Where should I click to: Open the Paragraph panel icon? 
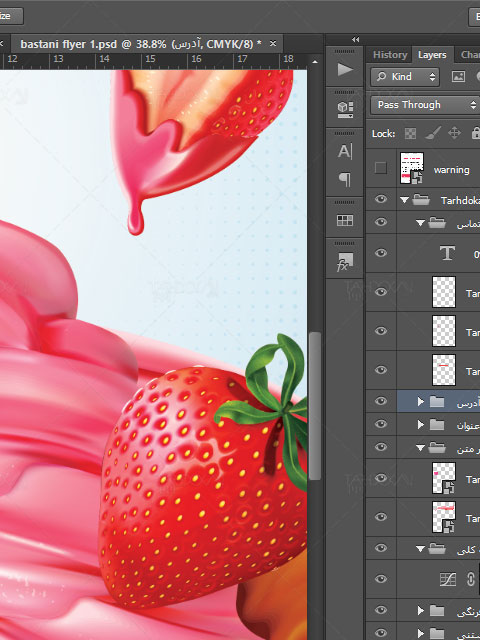coord(345,179)
